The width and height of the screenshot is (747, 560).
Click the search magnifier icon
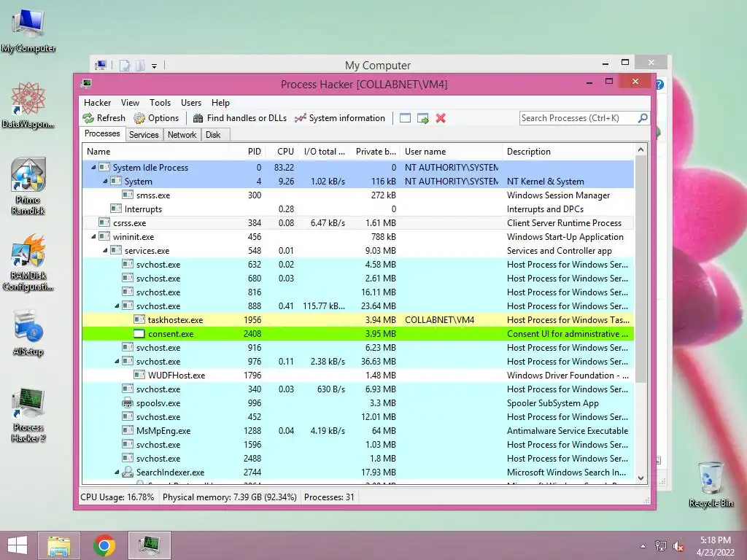643,117
